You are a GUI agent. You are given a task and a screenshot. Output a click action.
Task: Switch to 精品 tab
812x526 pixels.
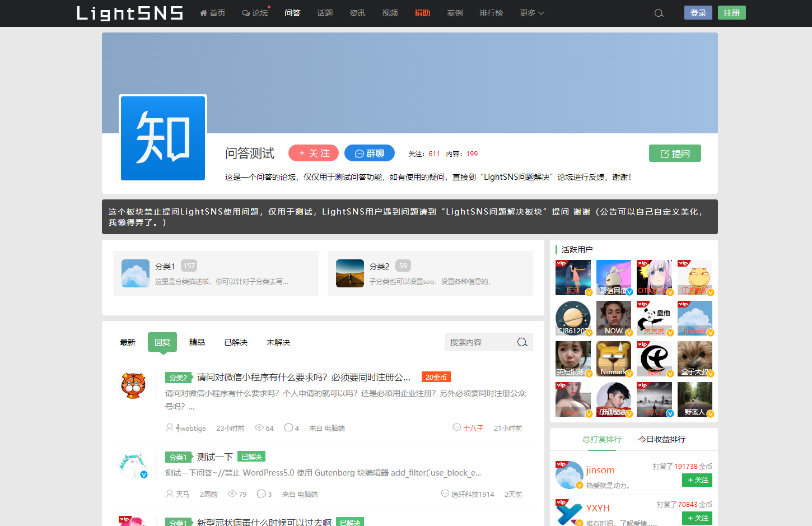pos(197,342)
